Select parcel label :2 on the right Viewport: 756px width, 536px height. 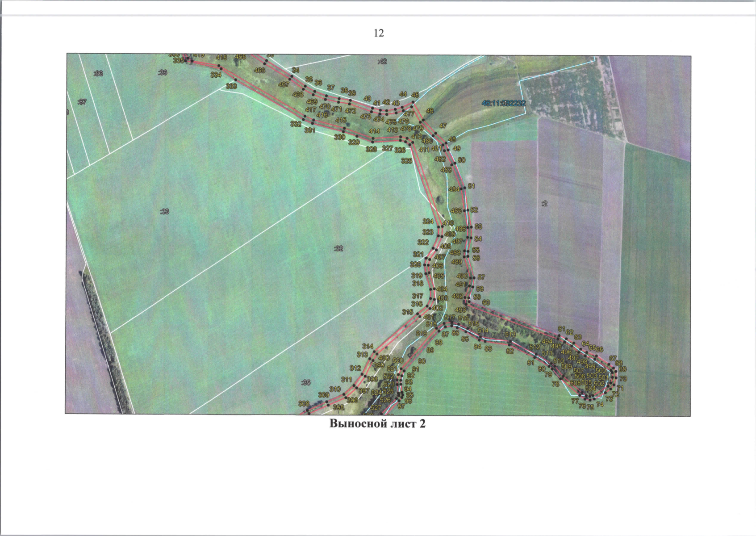click(x=544, y=204)
